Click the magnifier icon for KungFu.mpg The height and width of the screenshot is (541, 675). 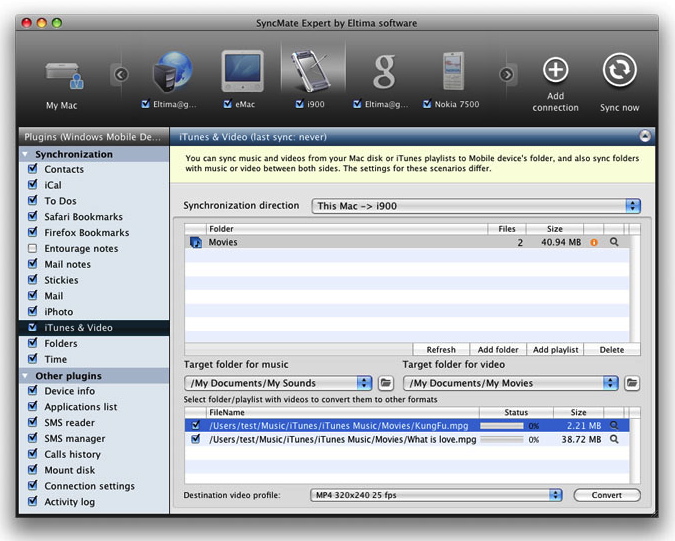pos(614,426)
